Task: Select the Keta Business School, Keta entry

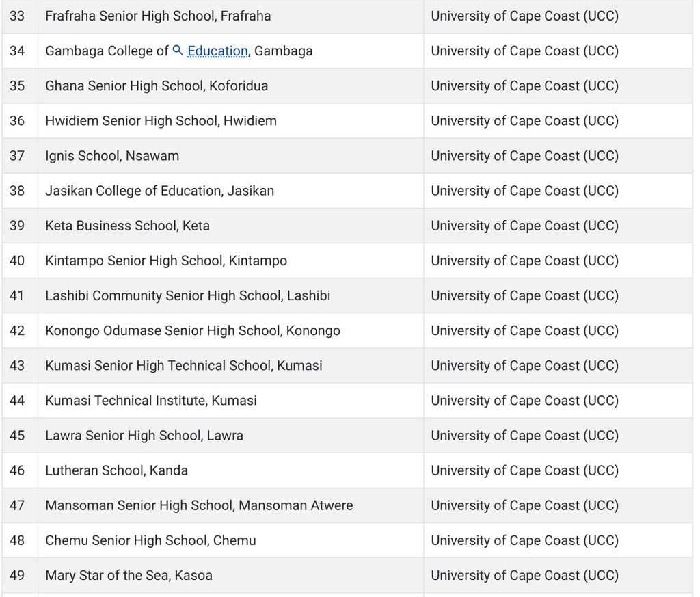Action: pyautogui.click(x=127, y=226)
